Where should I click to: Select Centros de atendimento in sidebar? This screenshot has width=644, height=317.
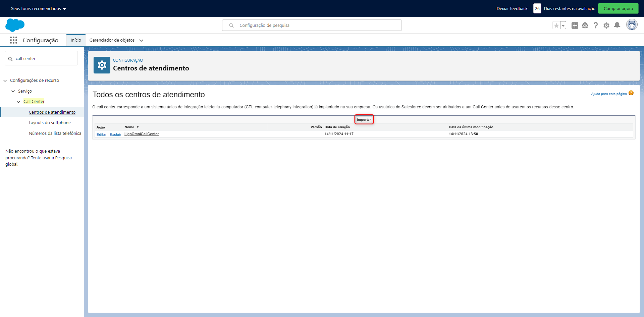pyautogui.click(x=52, y=112)
